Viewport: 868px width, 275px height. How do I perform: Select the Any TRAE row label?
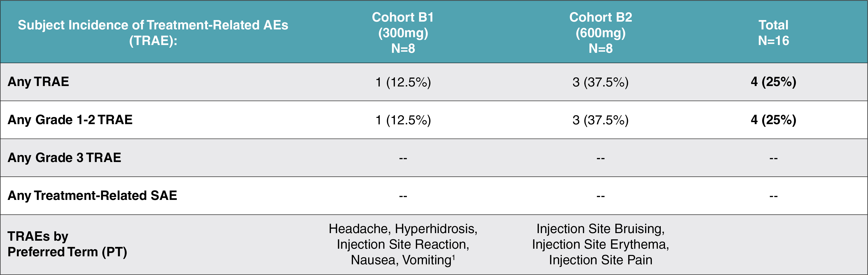38,82
